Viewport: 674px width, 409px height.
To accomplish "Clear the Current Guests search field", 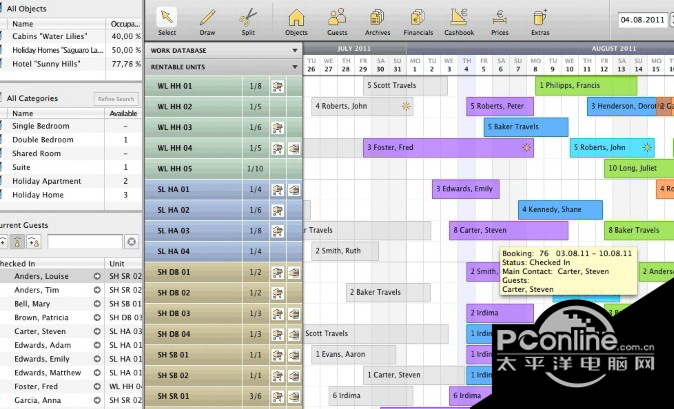I will point(132,242).
